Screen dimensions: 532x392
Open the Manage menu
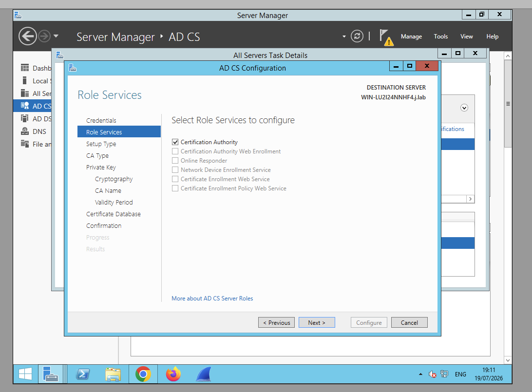pyautogui.click(x=411, y=37)
